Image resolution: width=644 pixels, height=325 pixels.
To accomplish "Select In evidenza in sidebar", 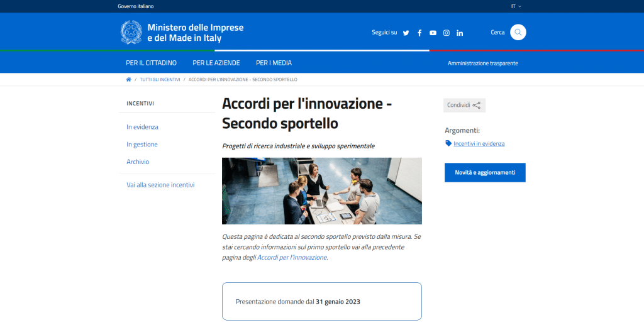I will tap(142, 127).
